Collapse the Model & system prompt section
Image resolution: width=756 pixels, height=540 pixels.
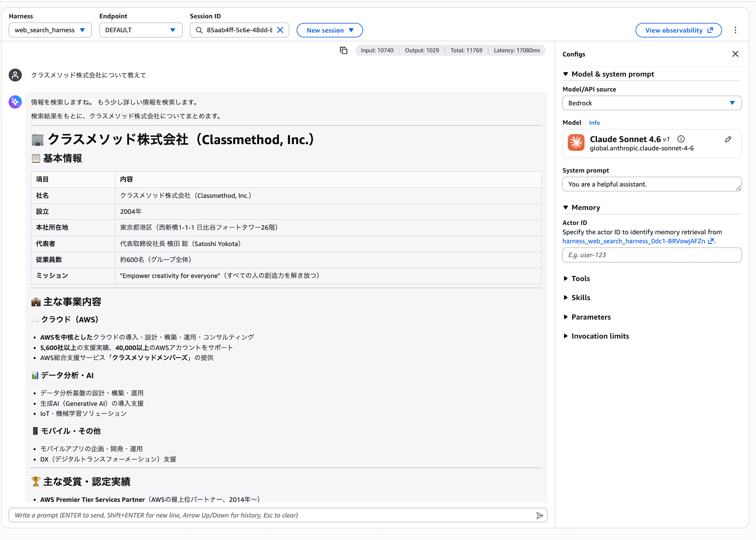(x=608, y=74)
